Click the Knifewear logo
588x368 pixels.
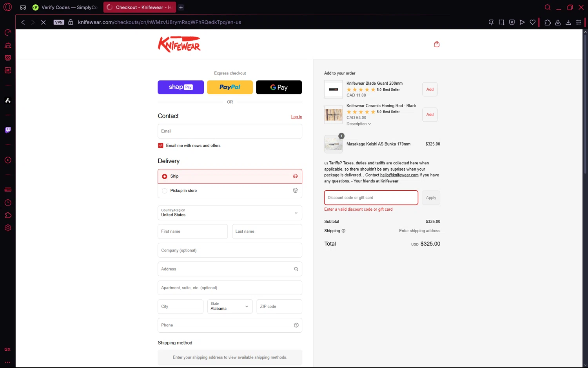click(x=179, y=44)
